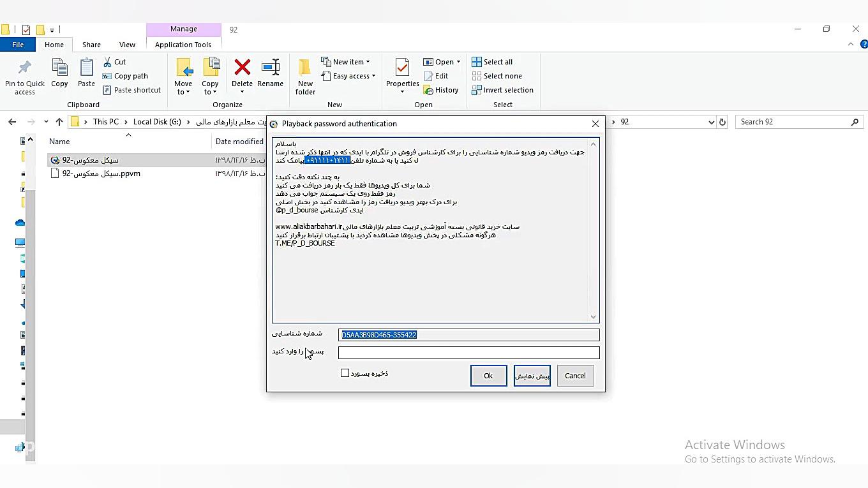Click Select all in the ribbon
This screenshot has width=868, height=488.
(492, 62)
